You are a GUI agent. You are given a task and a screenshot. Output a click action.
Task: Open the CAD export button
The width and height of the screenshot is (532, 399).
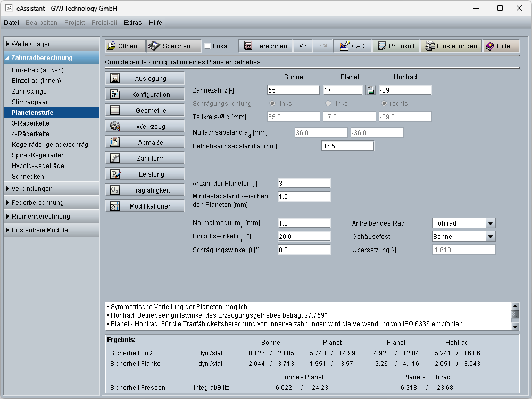pos(352,46)
